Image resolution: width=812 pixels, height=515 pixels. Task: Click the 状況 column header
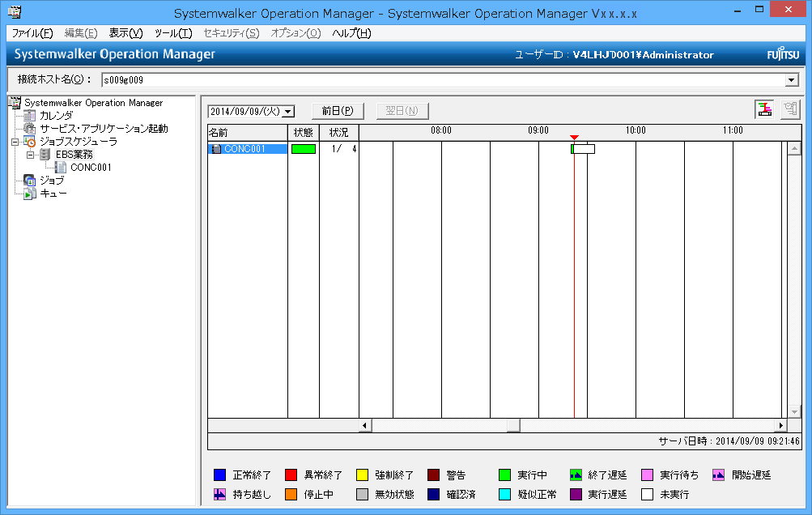pos(339,133)
